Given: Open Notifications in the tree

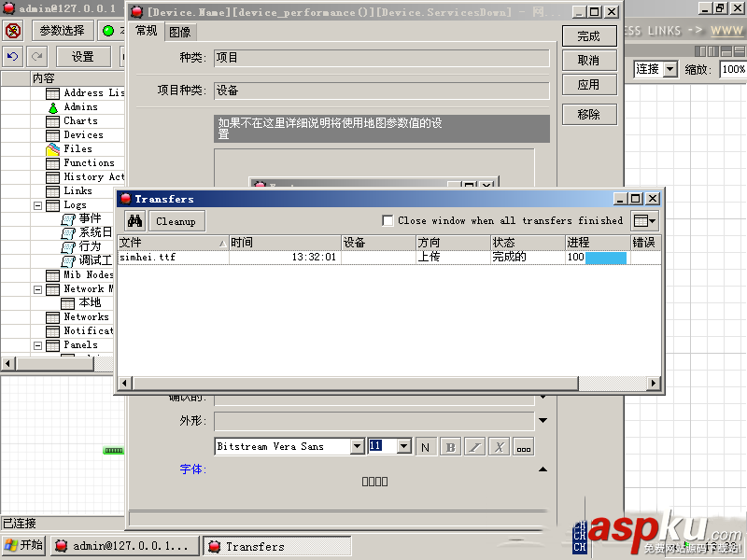Looking at the screenshot, I should 80,331.
